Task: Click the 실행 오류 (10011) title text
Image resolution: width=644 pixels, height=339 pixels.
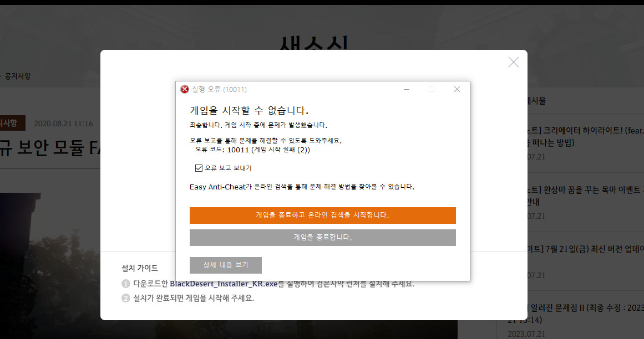Action: pyautogui.click(x=219, y=89)
